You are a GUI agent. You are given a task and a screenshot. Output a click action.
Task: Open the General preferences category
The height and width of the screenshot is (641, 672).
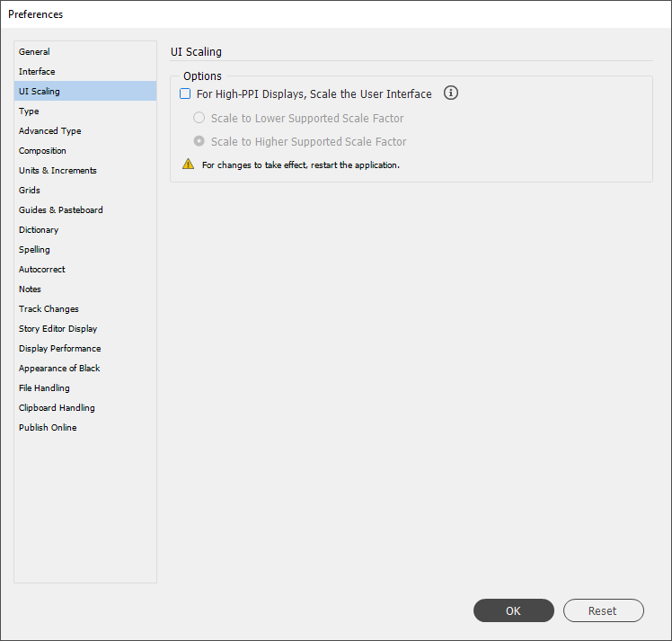pyautogui.click(x=85, y=51)
